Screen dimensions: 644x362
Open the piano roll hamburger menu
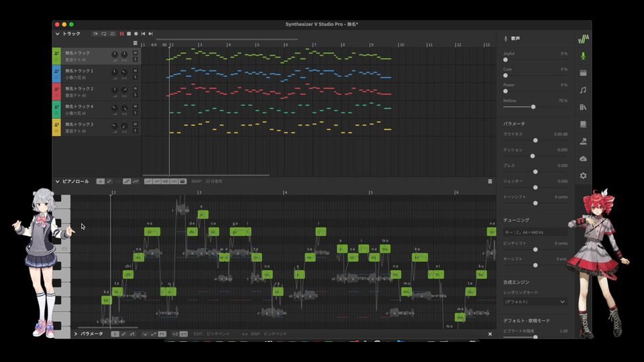point(490,182)
